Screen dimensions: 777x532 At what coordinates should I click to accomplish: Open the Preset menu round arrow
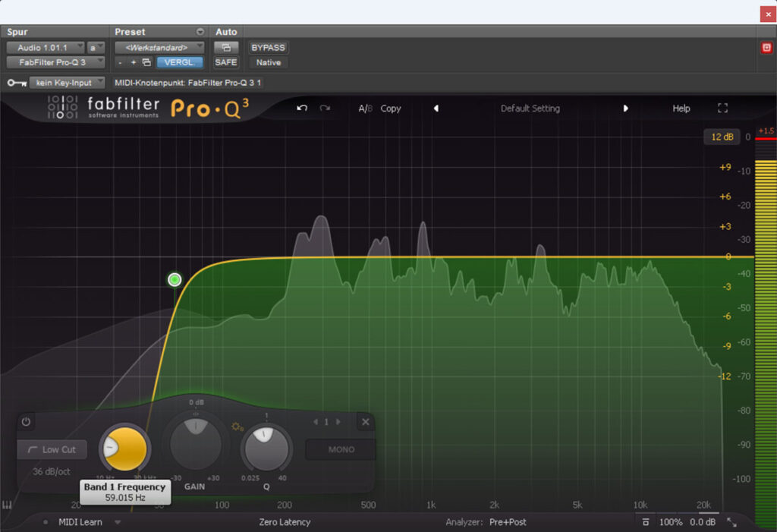pyautogui.click(x=200, y=32)
